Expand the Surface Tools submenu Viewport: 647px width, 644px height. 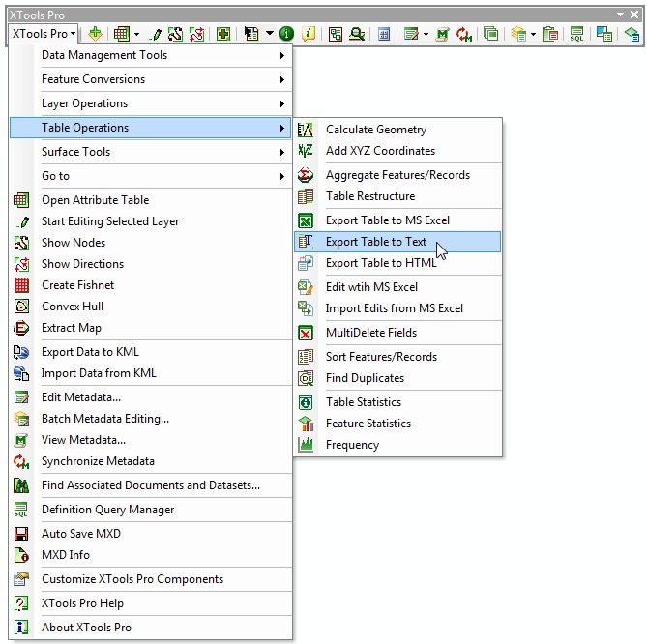(x=151, y=152)
